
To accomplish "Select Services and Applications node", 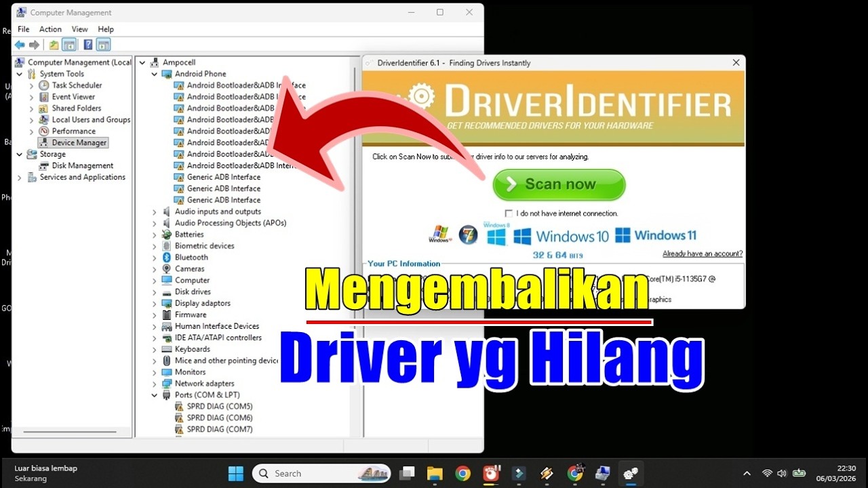I will pyautogui.click(x=83, y=178).
